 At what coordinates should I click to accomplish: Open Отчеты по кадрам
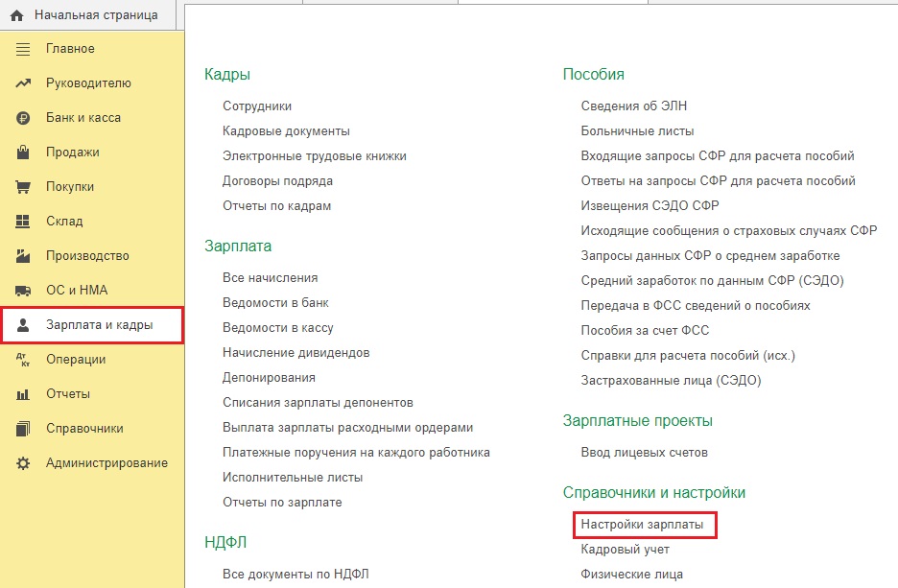click(276, 205)
